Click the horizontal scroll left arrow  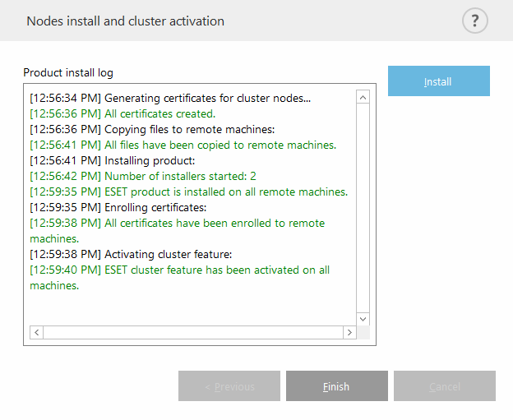tap(36, 332)
